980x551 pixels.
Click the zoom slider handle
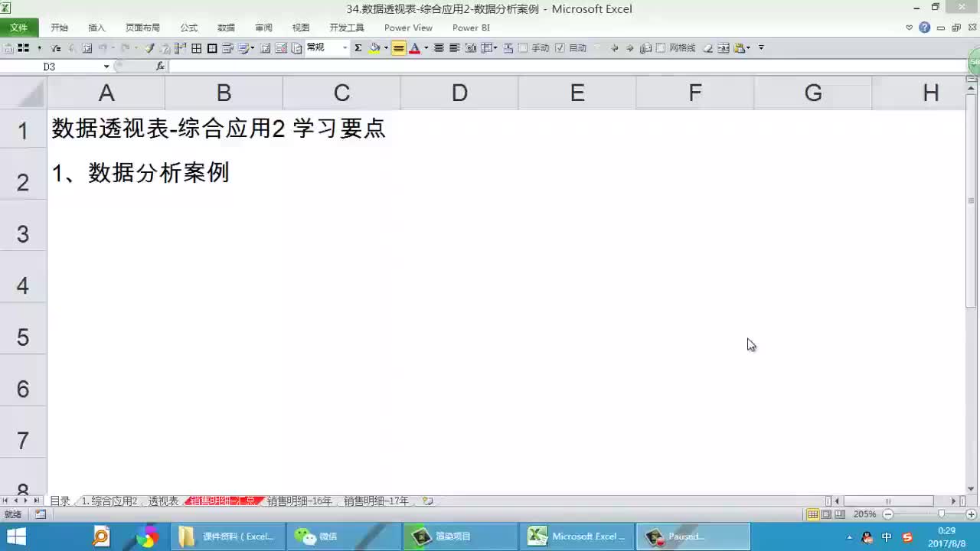(942, 514)
